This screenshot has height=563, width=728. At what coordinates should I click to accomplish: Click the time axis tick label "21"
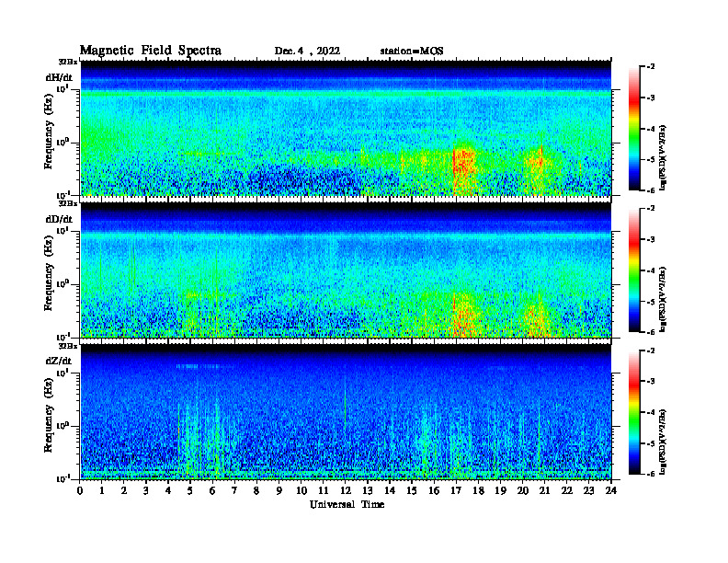click(544, 491)
